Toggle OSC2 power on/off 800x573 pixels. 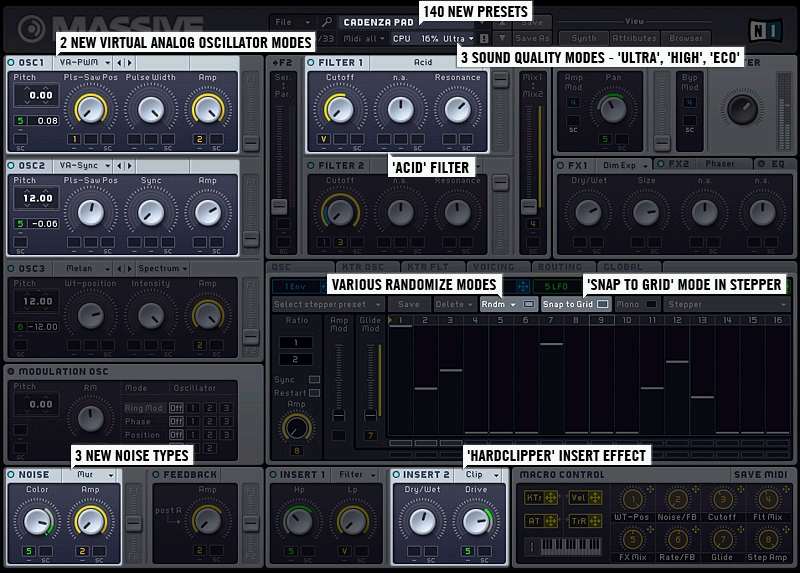[x=11, y=166]
